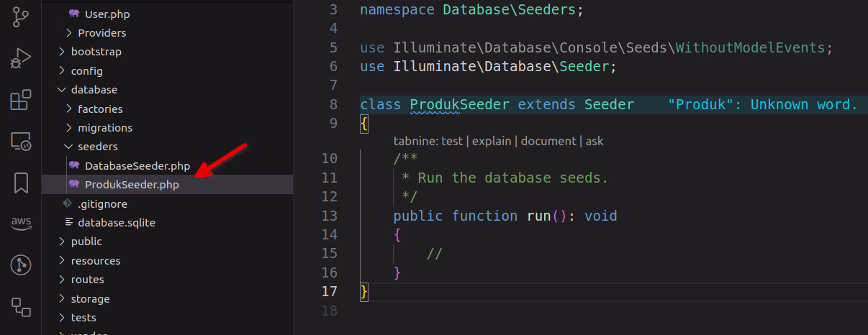Click tabnine 'document' code lens link
The height and width of the screenshot is (335, 868).
tap(548, 142)
